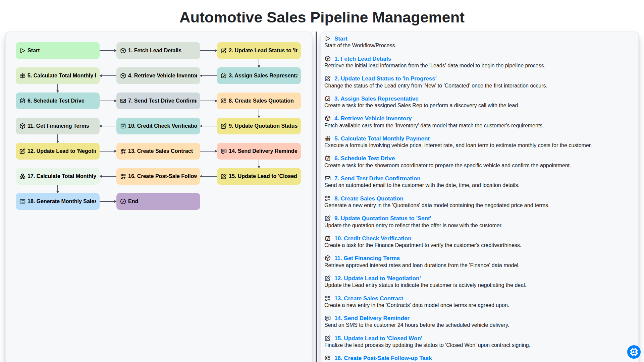Open the 7. Send Test Drive Confirmation link
The image size is (644, 362).
pyautogui.click(x=377, y=178)
